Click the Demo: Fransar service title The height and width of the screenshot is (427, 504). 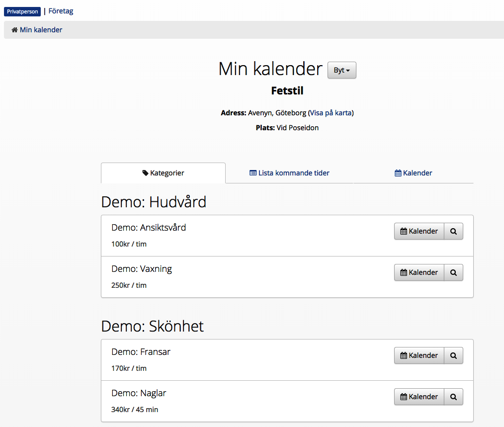[x=141, y=352]
